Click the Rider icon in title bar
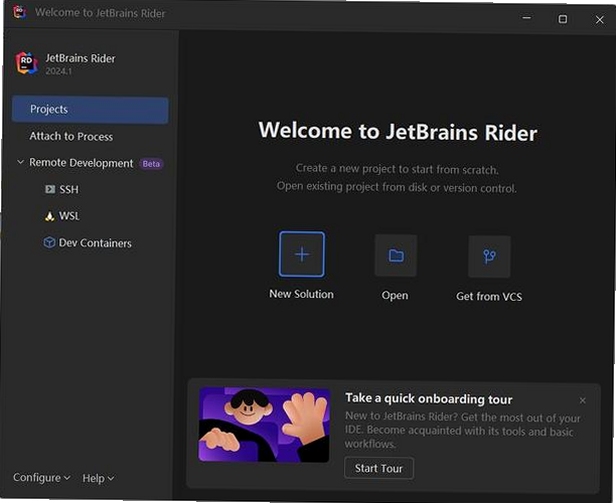The height and width of the screenshot is (503, 616). point(20,12)
